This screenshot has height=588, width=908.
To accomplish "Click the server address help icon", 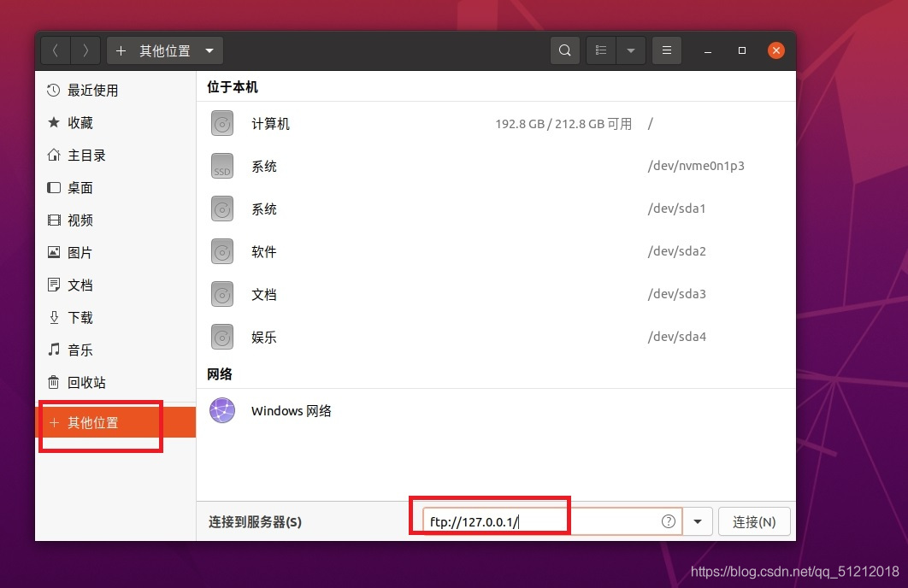I will tap(669, 521).
